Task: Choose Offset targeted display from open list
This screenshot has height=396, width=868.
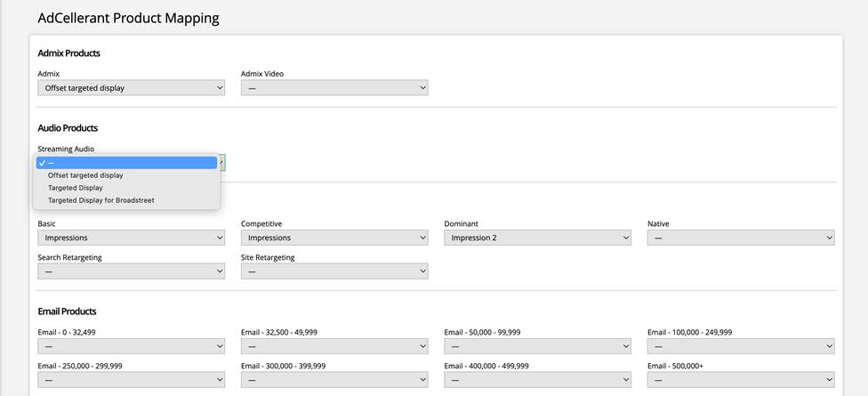Action: 85,175
